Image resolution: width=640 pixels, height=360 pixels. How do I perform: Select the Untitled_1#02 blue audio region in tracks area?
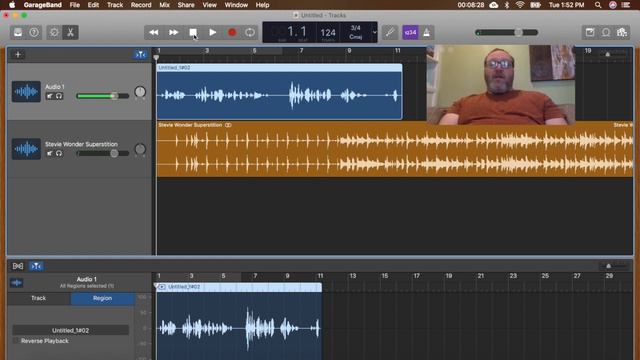[x=279, y=92]
